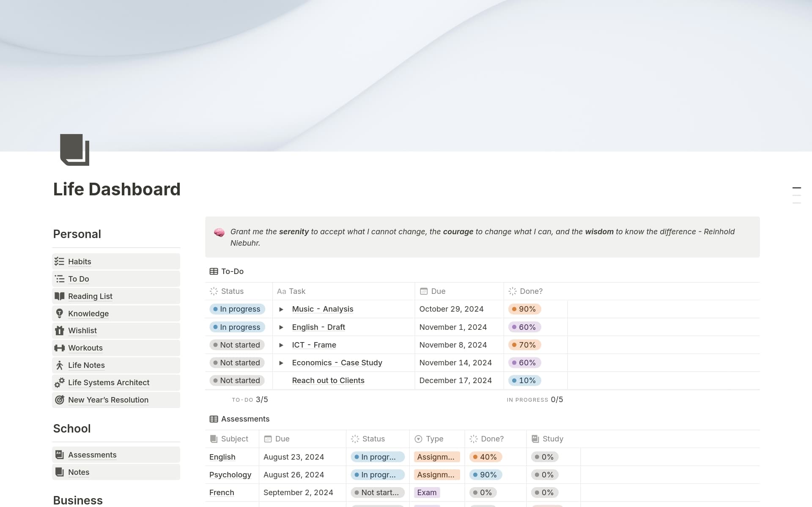Image resolution: width=812 pixels, height=507 pixels.
Task: Click the calendar icon in To-Do Due header
Action: coord(423,291)
